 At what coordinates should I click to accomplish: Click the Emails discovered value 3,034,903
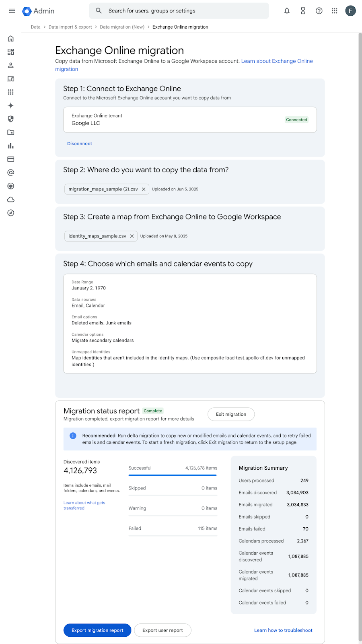pyautogui.click(x=297, y=493)
